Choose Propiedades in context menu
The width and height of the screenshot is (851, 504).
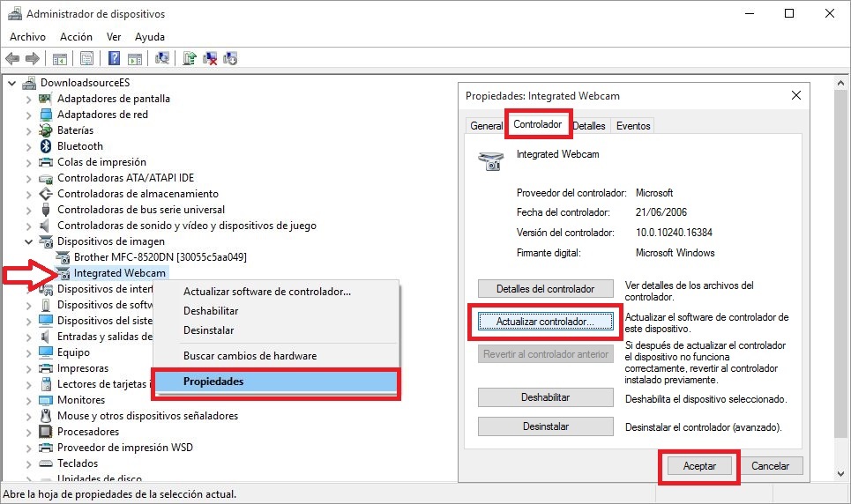(276, 382)
